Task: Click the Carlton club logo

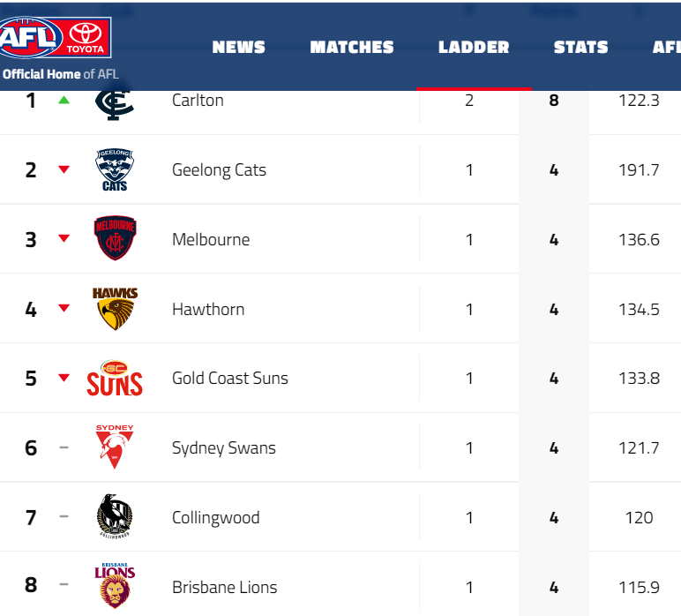Action: point(115,102)
